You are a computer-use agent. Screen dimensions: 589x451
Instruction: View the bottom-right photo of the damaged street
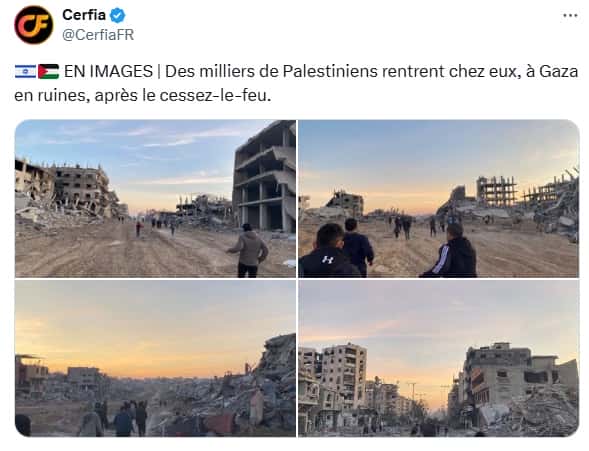[x=438, y=358]
